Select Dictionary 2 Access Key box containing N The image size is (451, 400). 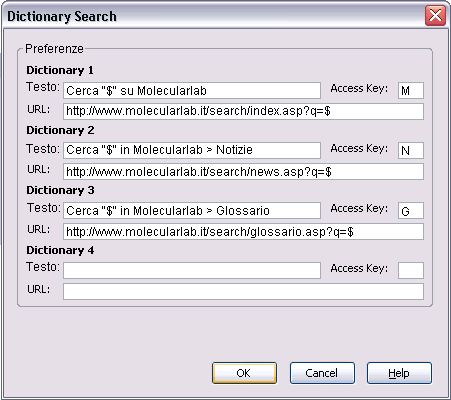pos(411,150)
